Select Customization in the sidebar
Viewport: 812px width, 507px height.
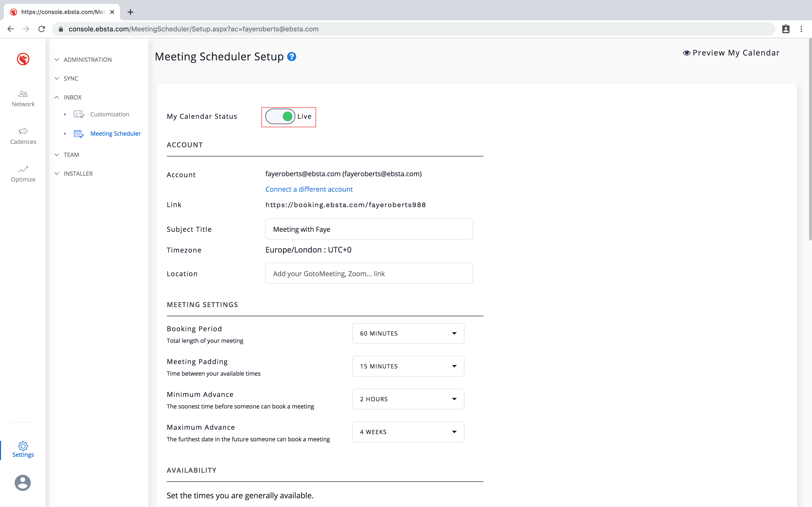click(109, 114)
